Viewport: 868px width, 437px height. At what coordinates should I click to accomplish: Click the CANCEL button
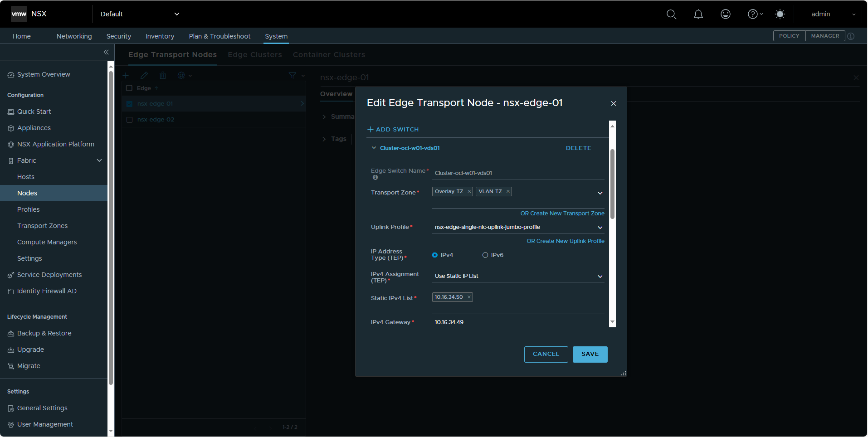coord(546,354)
